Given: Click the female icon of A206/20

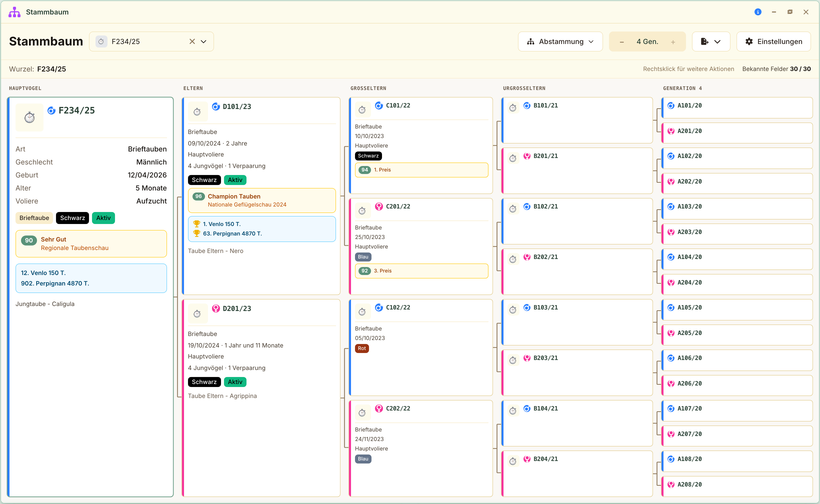Looking at the screenshot, I should [671, 383].
